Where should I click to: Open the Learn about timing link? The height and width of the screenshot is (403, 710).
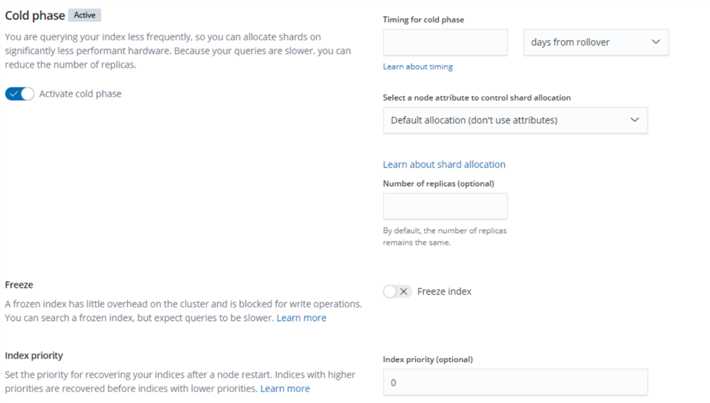417,67
